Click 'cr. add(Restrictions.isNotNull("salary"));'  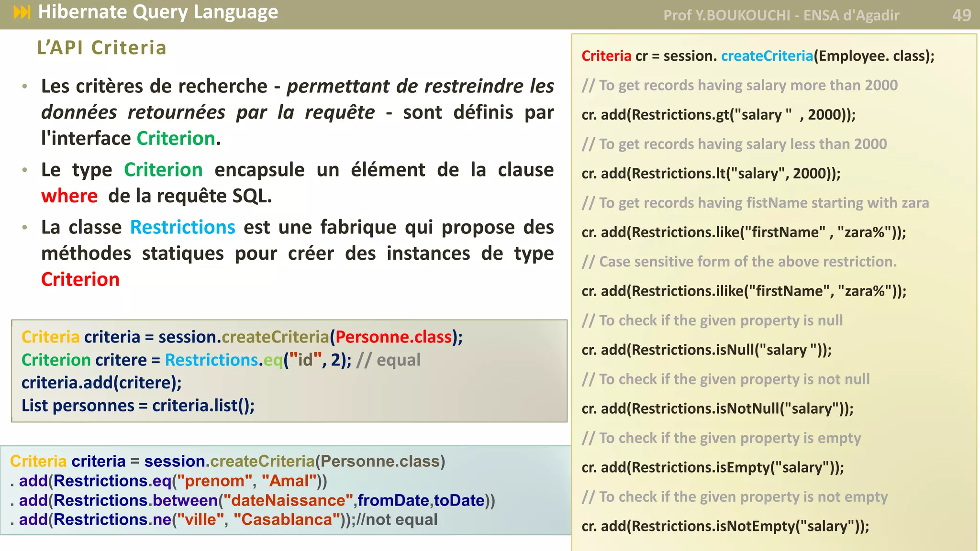click(718, 409)
